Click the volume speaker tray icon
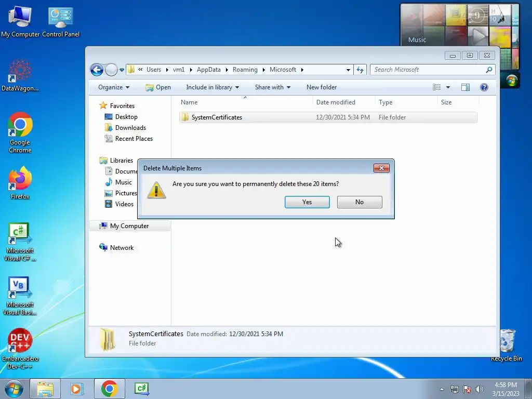The width and height of the screenshot is (532, 399). click(480, 389)
